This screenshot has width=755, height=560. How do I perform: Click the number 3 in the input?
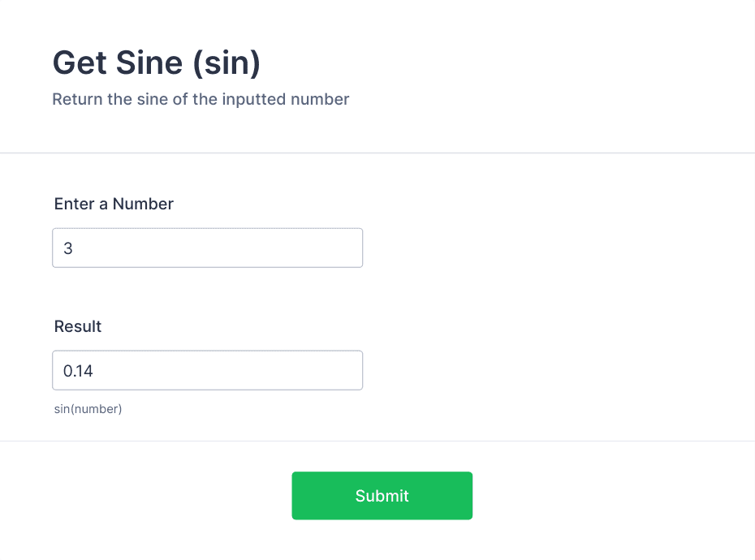click(x=68, y=248)
